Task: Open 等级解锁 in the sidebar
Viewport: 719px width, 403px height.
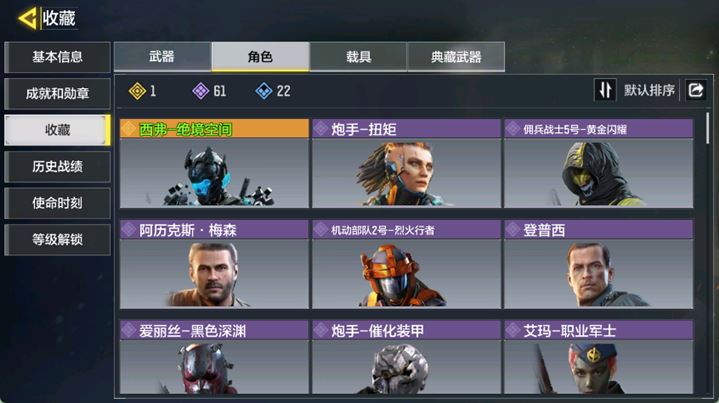Action: [57, 239]
